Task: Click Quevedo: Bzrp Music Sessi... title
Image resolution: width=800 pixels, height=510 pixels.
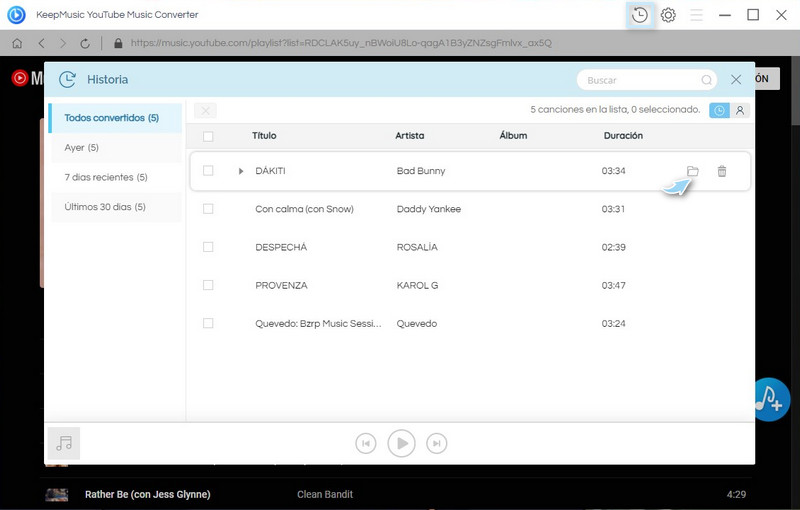Action: tap(318, 324)
